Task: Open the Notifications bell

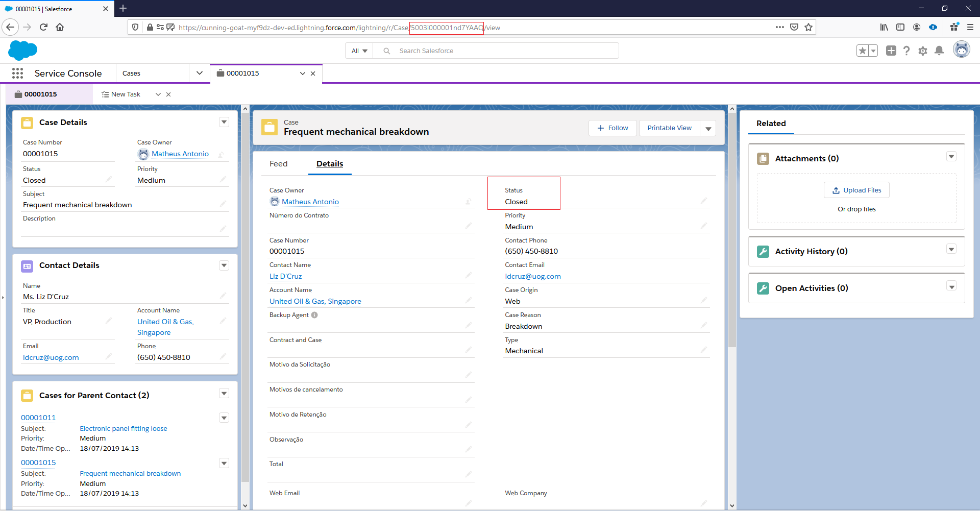Action: click(939, 51)
